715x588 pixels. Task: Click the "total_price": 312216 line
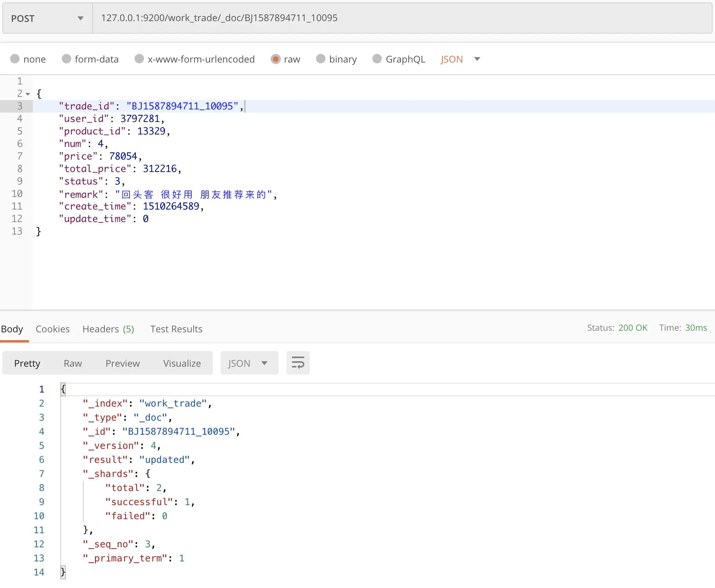120,169
